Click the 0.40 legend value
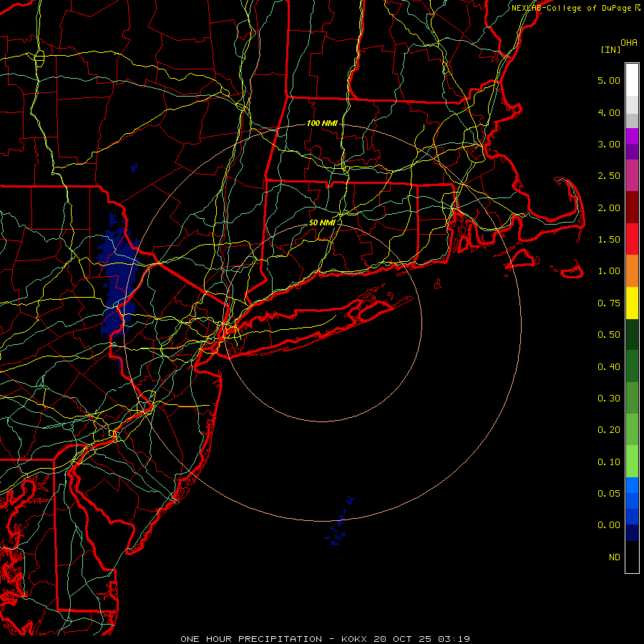The width and height of the screenshot is (644, 644). [609, 367]
